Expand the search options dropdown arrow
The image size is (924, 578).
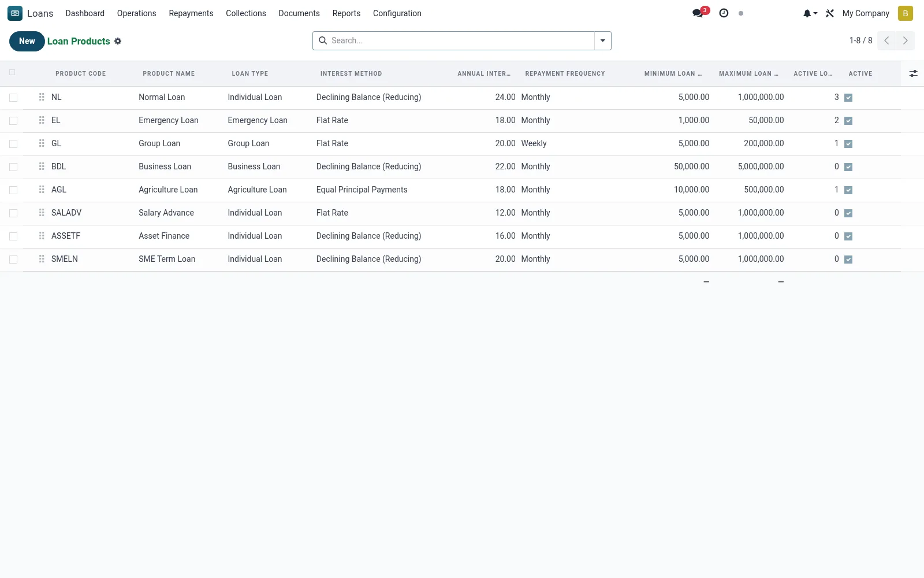pos(602,40)
